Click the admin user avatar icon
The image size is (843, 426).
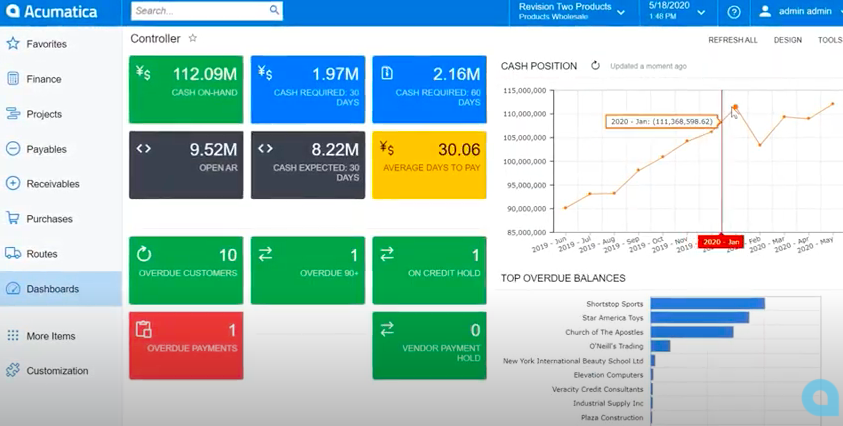tap(765, 11)
